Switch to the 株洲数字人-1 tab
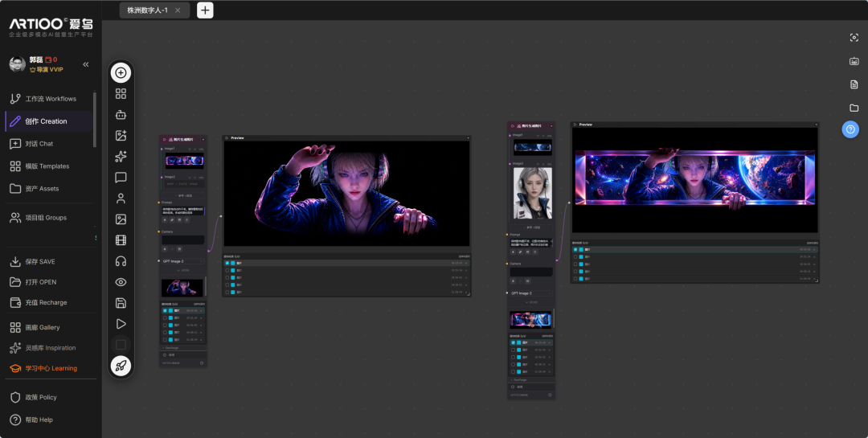This screenshot has width=868, height=438. [147, 10]
